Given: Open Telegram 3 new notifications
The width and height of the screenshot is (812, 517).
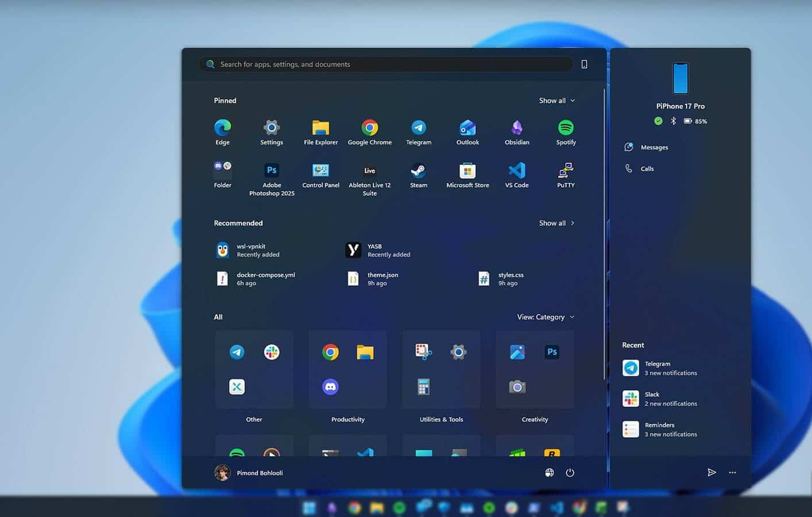Looking at the screenshot, I should [x=660, y=368].
